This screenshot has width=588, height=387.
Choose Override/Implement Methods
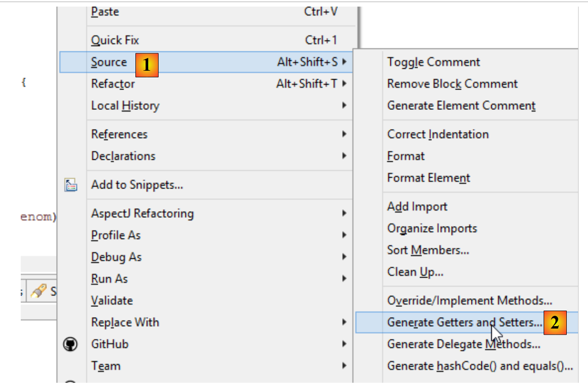[470, 301]
